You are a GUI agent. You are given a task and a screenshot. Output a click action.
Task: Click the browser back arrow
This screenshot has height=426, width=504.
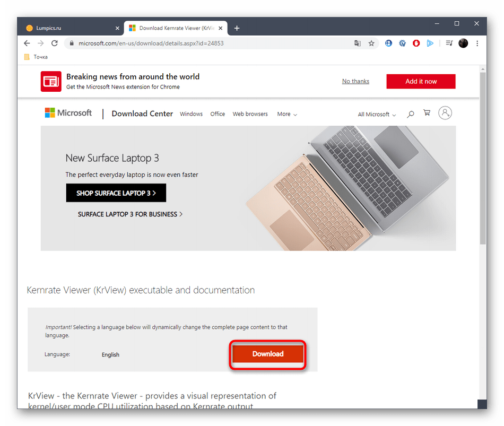(x=27, y=43)
